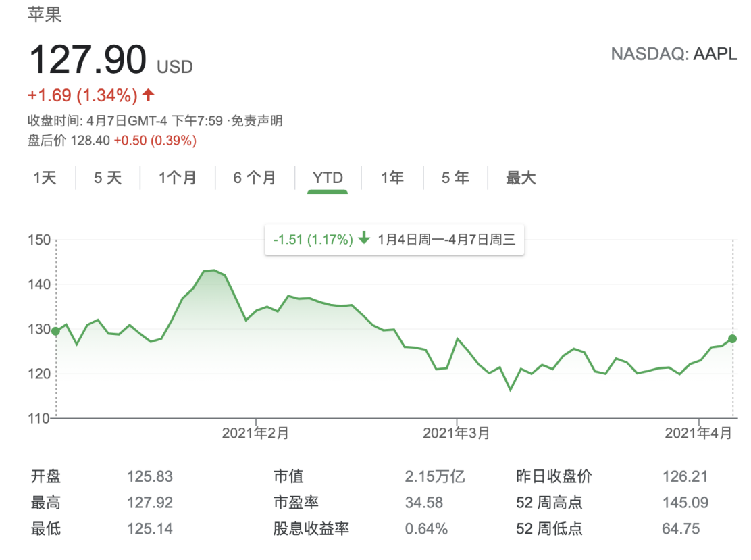Click the chart peak near 143

[213, 270]
